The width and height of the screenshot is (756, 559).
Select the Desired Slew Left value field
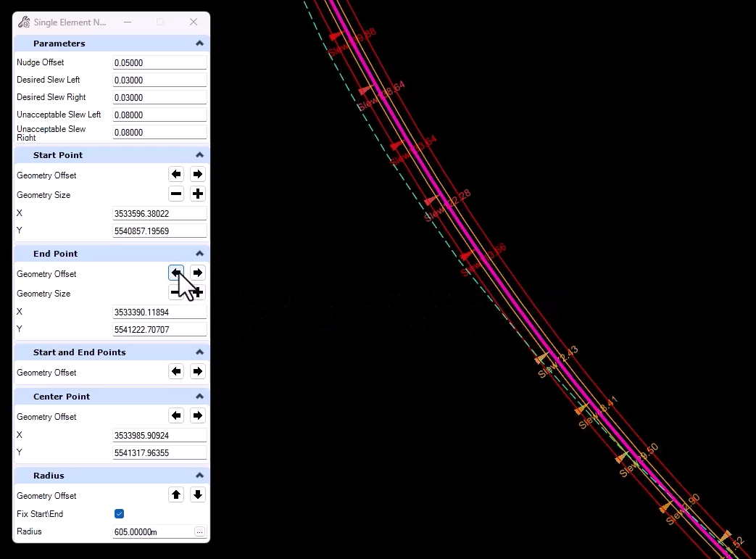click(159, 80)
